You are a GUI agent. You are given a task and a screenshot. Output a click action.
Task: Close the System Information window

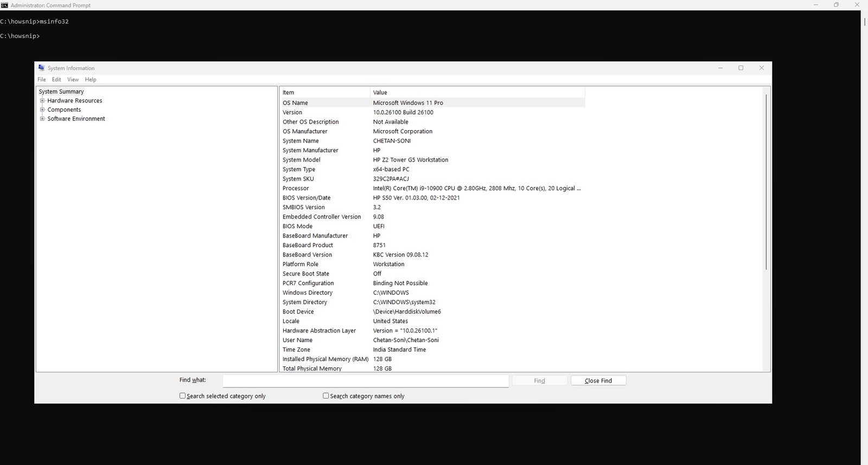point(762,68)
